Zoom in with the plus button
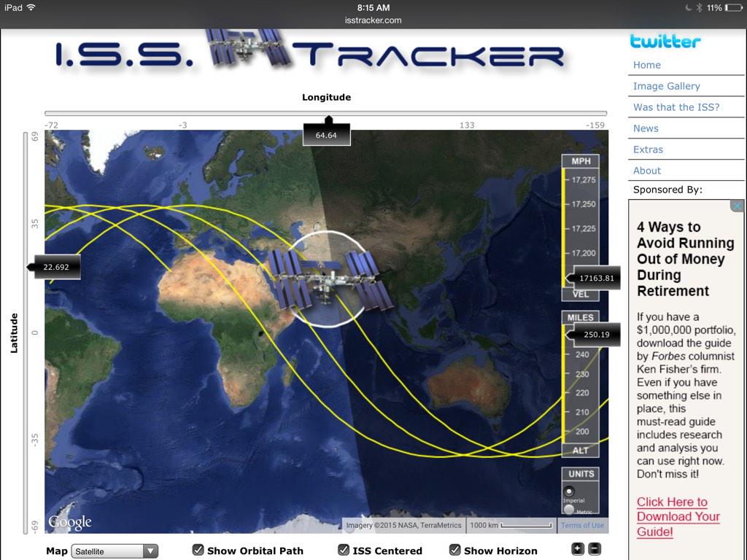The height and width of the screenshot is (560, 747). coord(578,549)
